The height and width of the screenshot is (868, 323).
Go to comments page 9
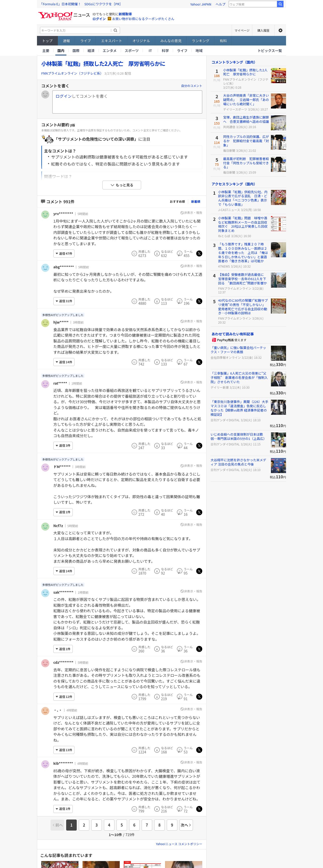172,825
